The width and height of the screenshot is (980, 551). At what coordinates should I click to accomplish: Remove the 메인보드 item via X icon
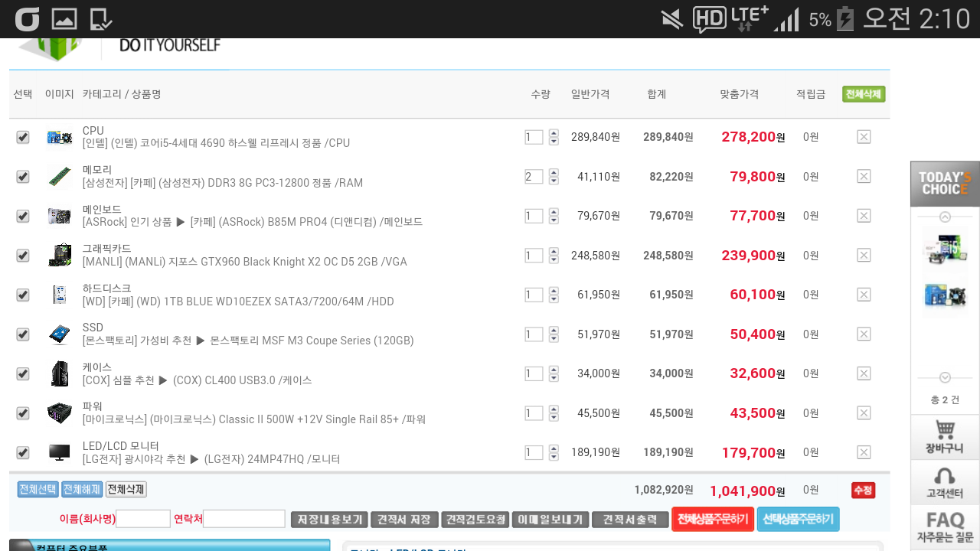864,216
